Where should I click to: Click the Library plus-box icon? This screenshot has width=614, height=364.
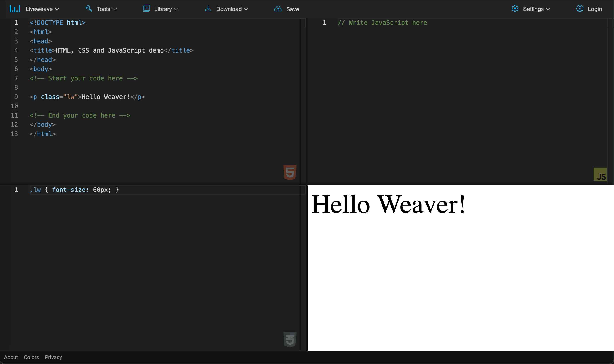146,9
